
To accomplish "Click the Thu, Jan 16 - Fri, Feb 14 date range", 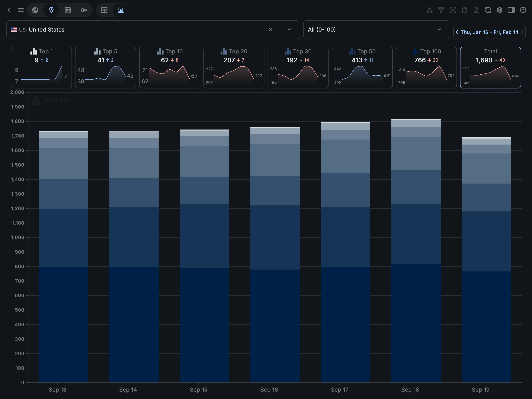I will (489, 32).
